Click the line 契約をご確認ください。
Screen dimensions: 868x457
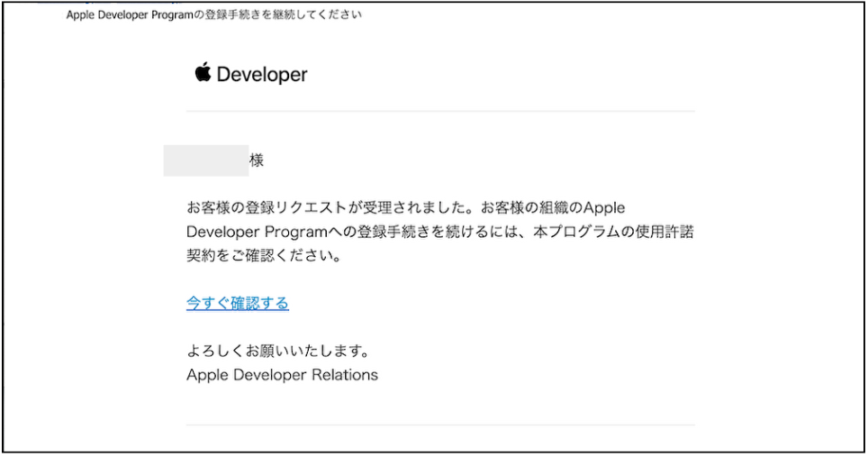(x=264, y=255)
